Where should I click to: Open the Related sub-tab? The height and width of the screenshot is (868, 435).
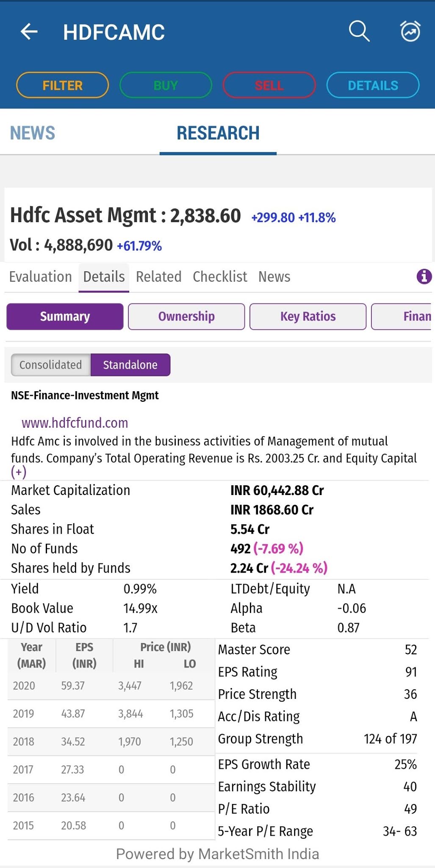pyautogui.click(x=158, y=277)
